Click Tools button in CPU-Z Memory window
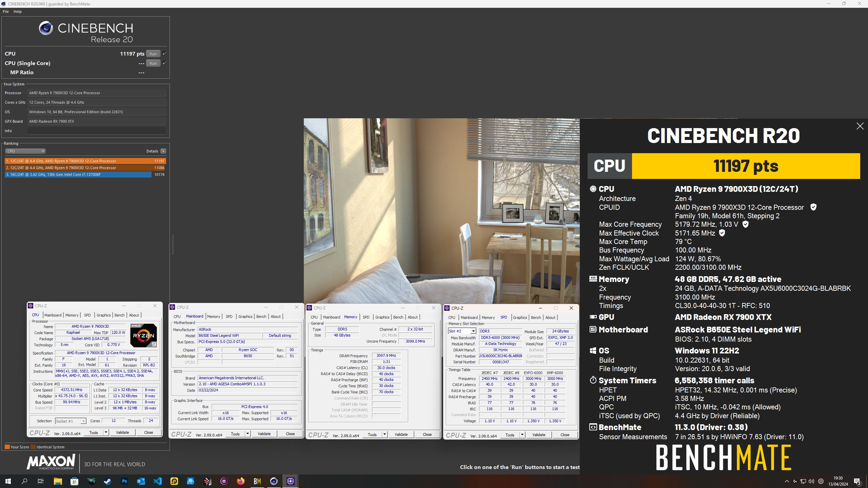This screenshot has height=488, width=868. click(372, 434)
